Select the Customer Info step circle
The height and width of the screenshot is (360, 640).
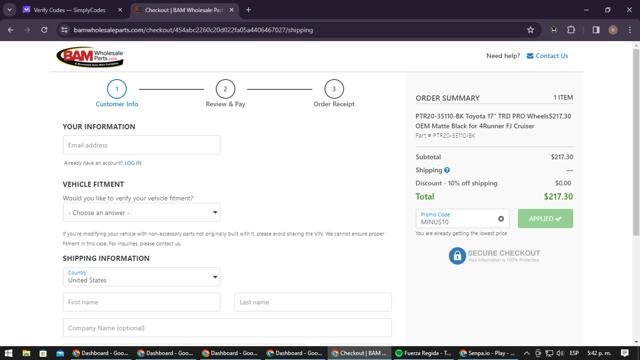(117, 89)
